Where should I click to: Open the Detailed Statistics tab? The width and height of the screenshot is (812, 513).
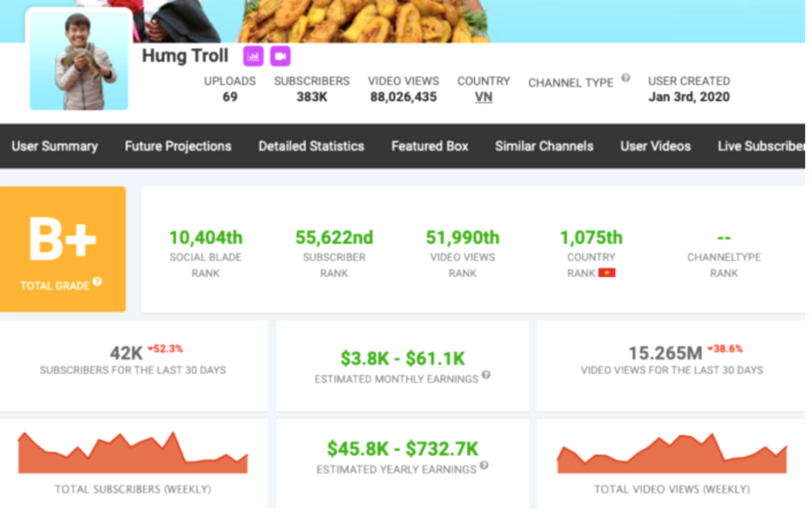(311, 146)
